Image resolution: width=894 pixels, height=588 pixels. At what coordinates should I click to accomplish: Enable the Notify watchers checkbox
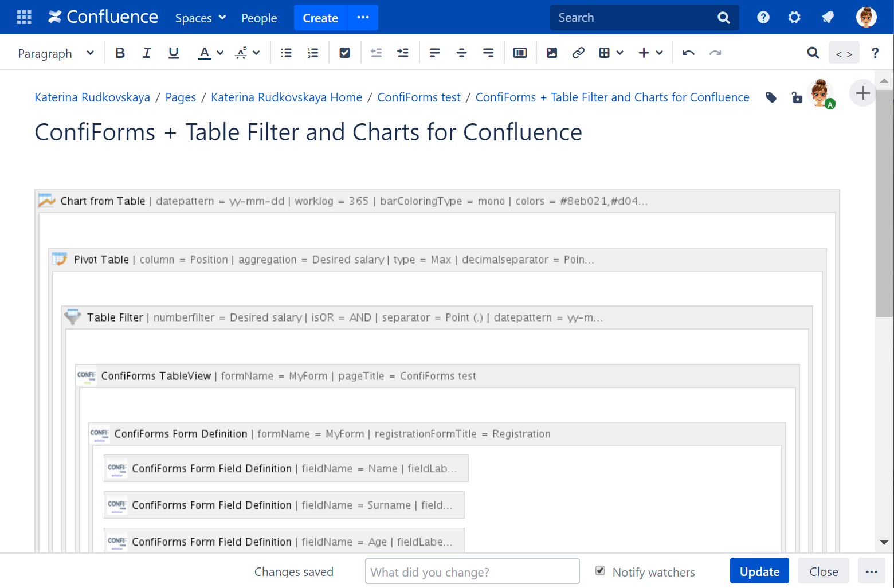(x=599, y=571)
